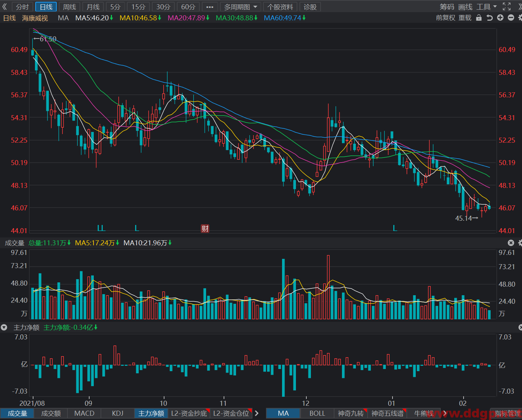Click the unlock padlock icon
Image resolution: width=522 pixels, height=420 pixels.
479,18
